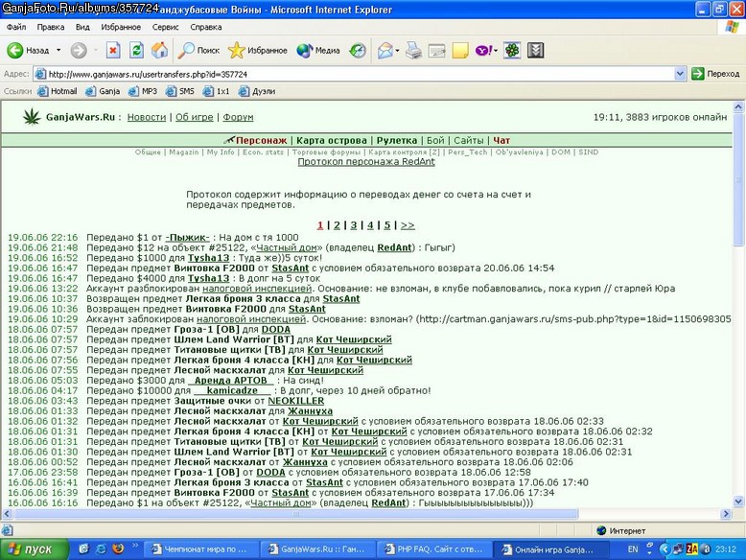This screenshot has height=560, width=746.
Task: Launch Firefox from quick launch
Action: (x=118, y=549)
